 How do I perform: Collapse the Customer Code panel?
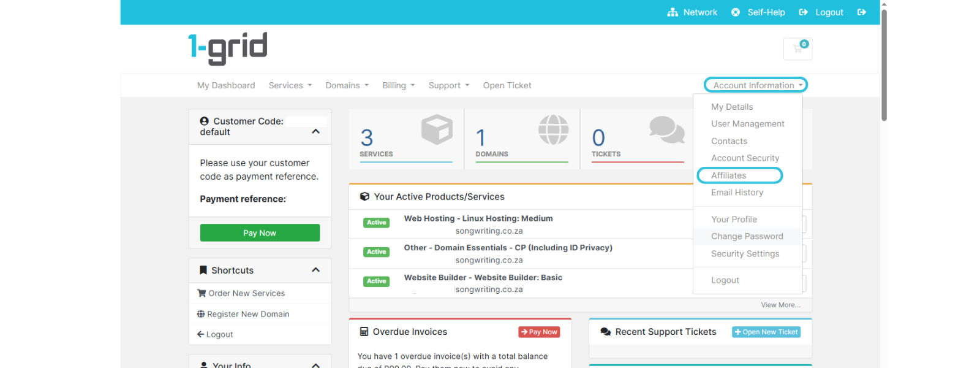click(x=315, y=131)
